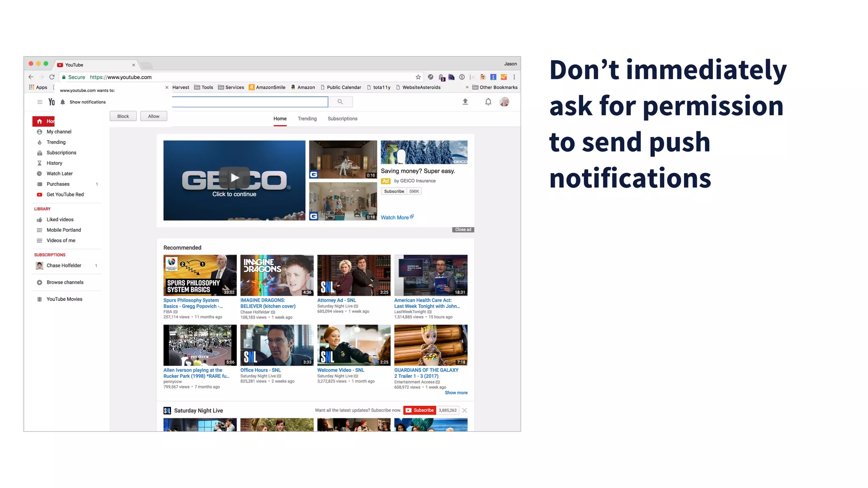Open Mobile Portland playlist
This screenshot has width=868, height=488.
(64, 230)
